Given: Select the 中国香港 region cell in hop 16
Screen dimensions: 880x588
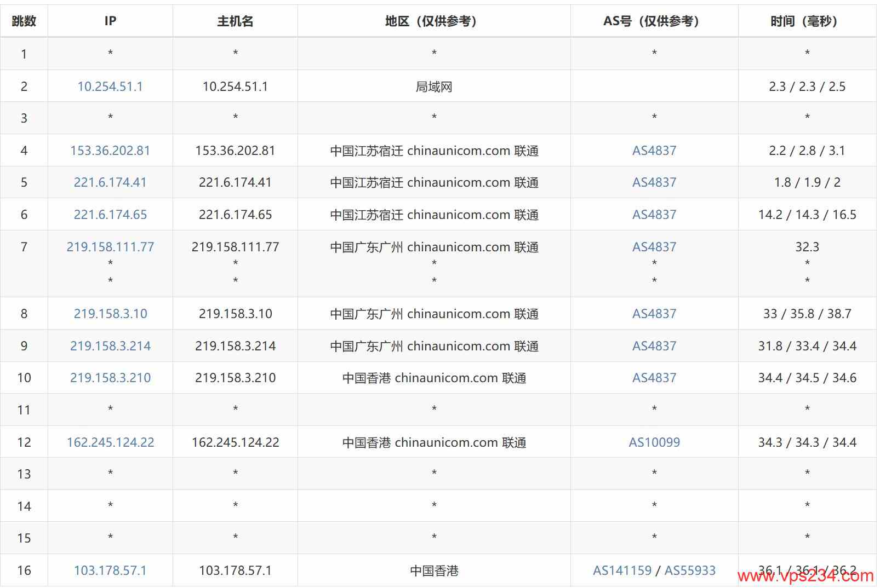Looking at the screenshot, I should tap(434, 570).
